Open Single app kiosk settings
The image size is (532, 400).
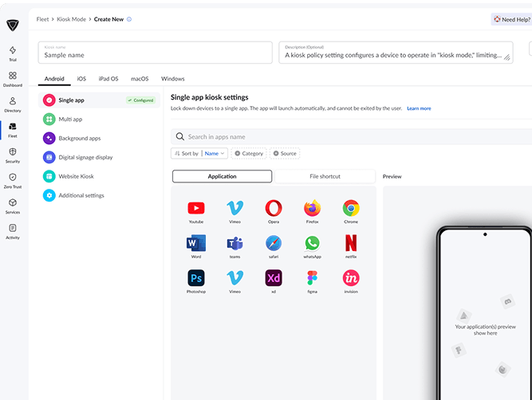(x=99, y=100)
